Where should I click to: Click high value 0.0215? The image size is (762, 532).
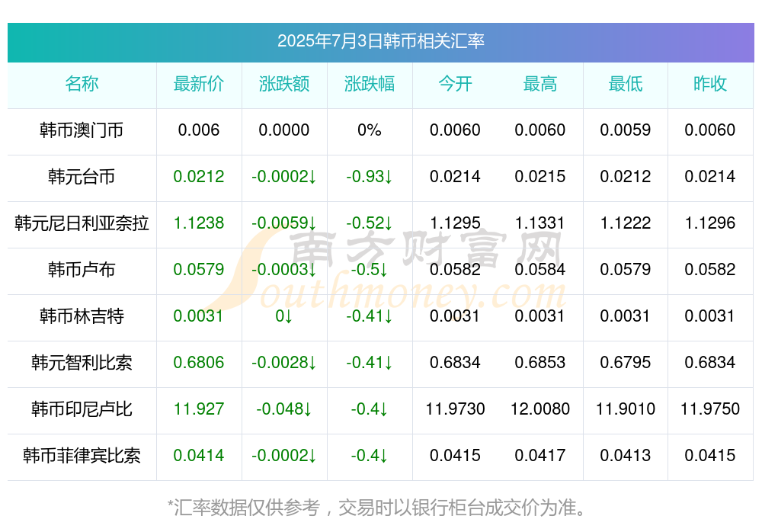click(x=540, y=177)
